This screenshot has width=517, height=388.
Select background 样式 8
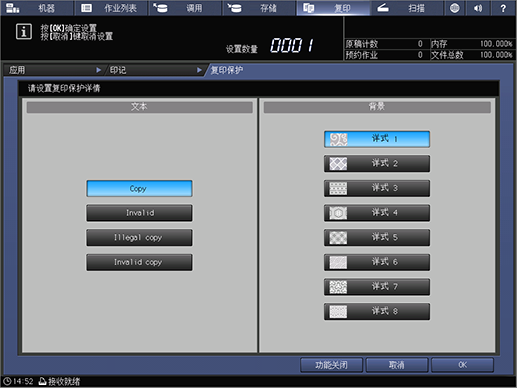coord(377,312)
